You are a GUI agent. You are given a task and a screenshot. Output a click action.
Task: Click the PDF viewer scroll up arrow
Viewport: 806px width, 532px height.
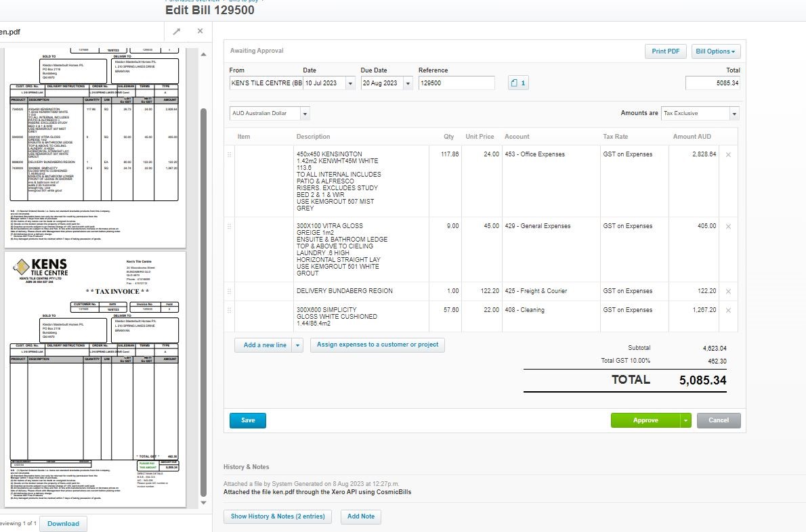(204, 54)
